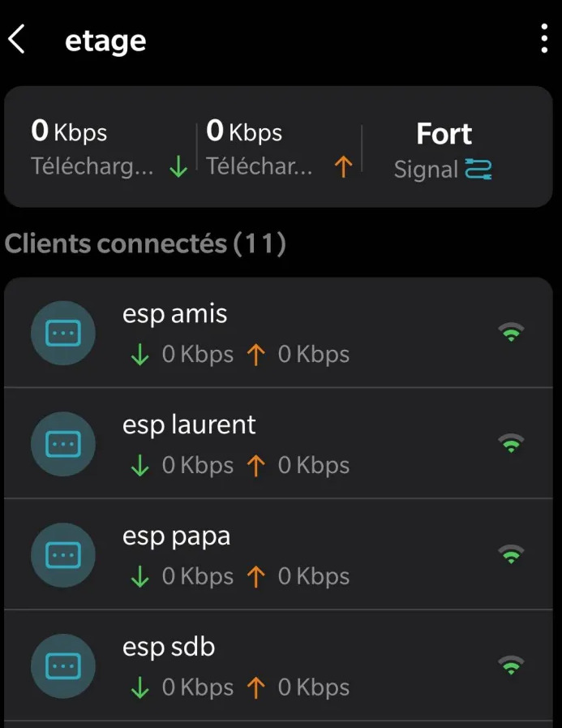Image resolution: width=562 pixels, height=728 pixels.
Task: Click the esp amis device icon
Action: click(63, 333)
